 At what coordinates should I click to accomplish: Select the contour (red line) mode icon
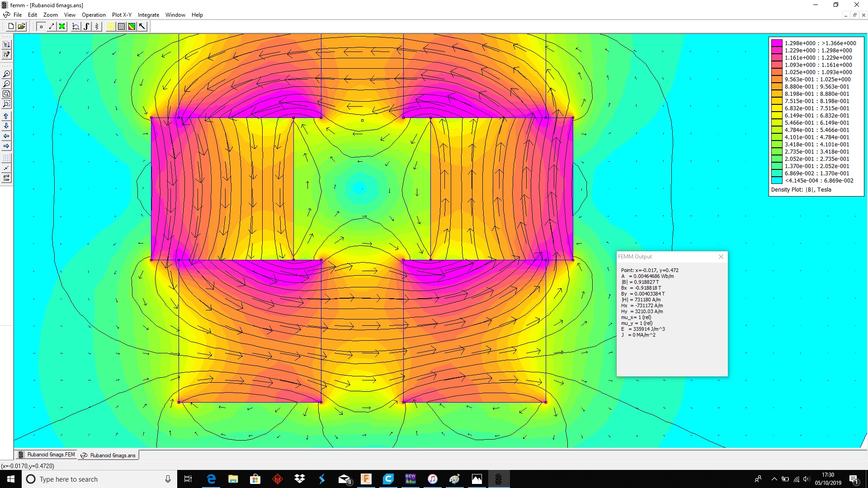[x=52, y=27]
